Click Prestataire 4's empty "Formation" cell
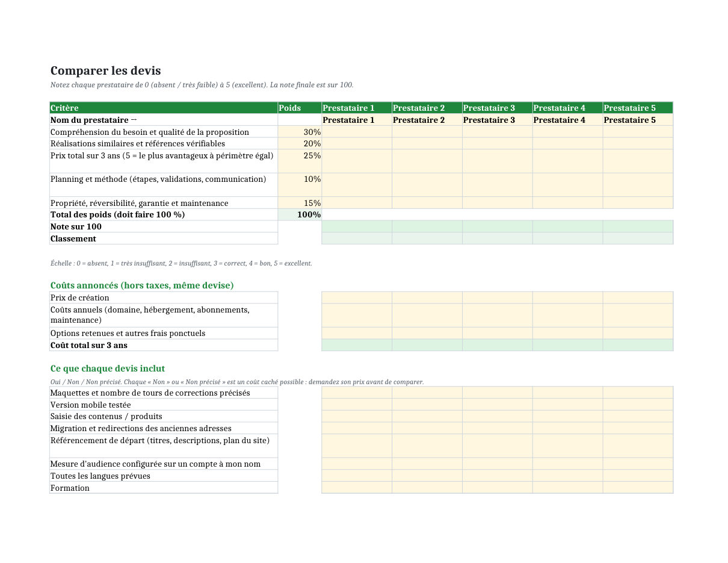Image resolution: width=728 pixels, height=563 pixels. pos(567,488)
